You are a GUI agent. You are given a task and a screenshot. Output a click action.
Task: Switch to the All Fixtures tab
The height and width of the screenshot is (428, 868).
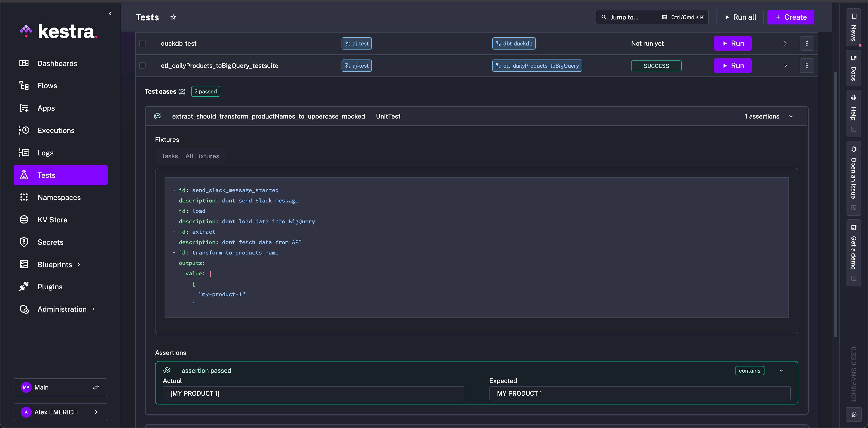point(202,156)
